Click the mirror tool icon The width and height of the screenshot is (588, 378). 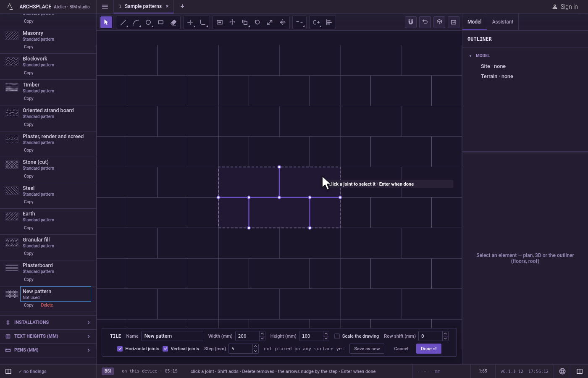(x=283, y=22)
